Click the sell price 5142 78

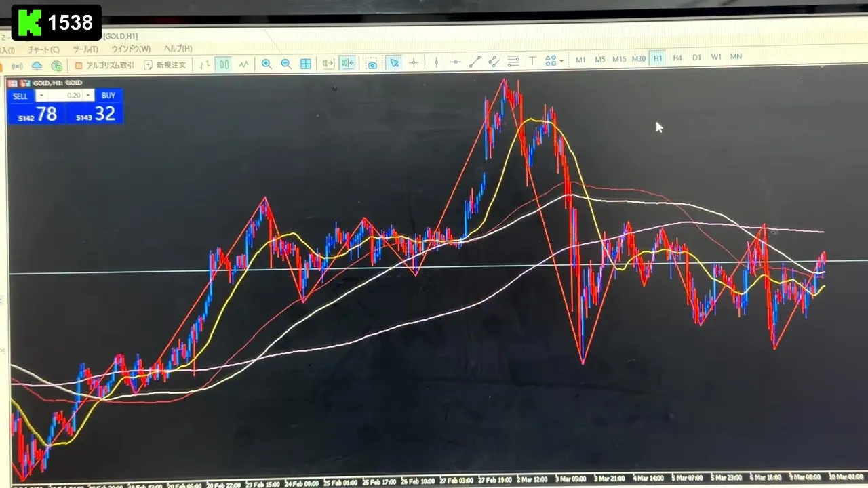pyautogui.click(x=37, y=115)
